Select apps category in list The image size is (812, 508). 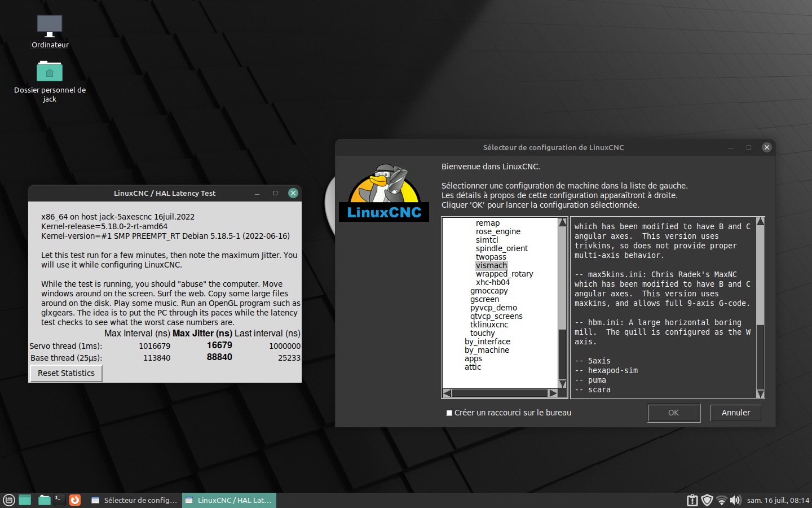[x=473, y=358]
